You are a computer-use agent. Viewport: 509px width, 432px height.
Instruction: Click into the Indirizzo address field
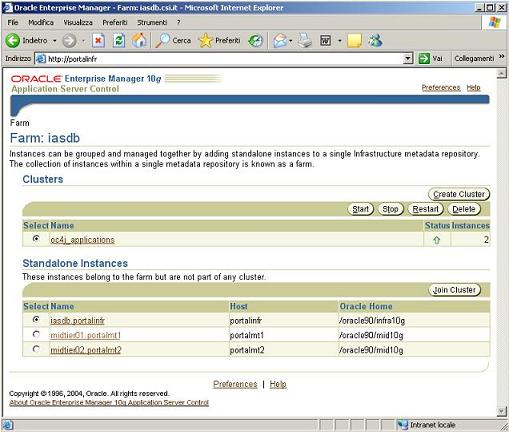[225, 59]
